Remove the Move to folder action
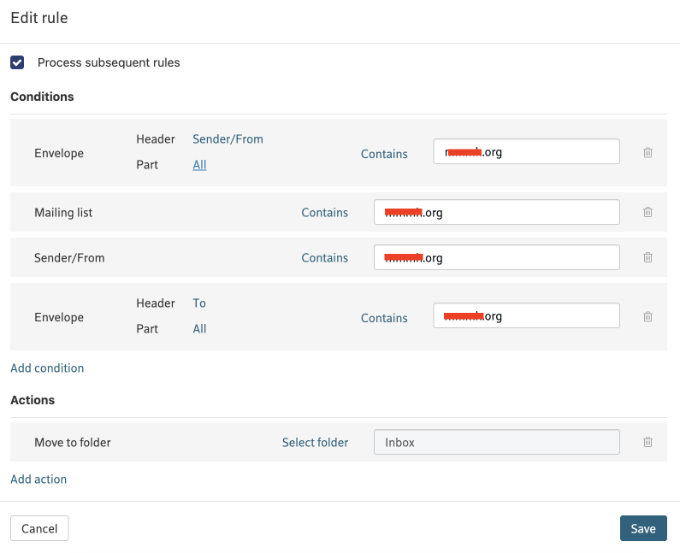 [647, 442]
